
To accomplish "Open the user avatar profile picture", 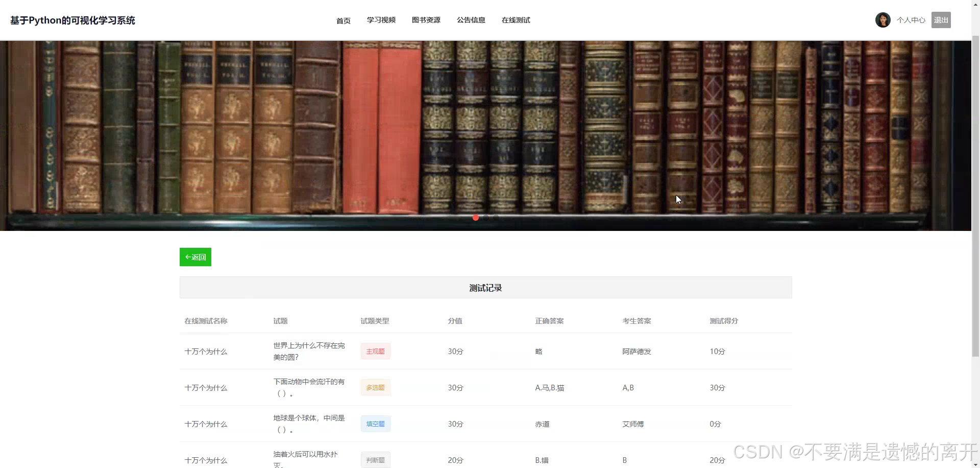I will click(883, 20).
